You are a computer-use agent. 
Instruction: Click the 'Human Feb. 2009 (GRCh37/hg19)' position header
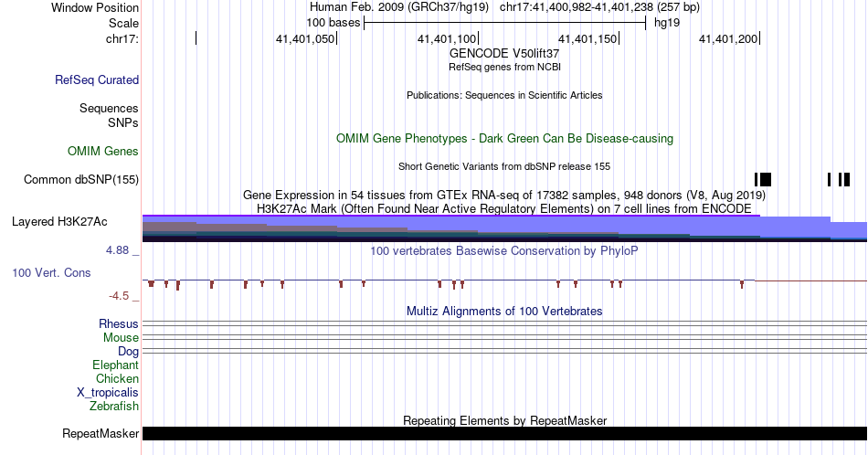tap(399, 7)
